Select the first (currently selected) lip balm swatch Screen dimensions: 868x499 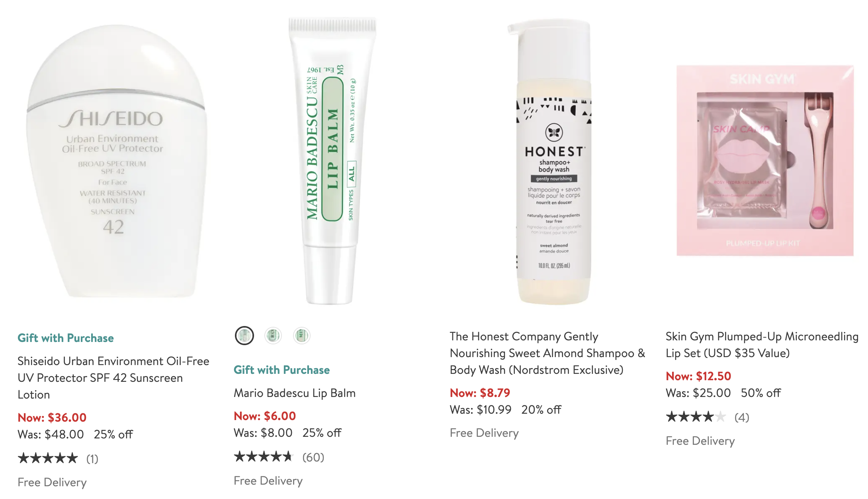pyautogui.click(x=244, y=336)
